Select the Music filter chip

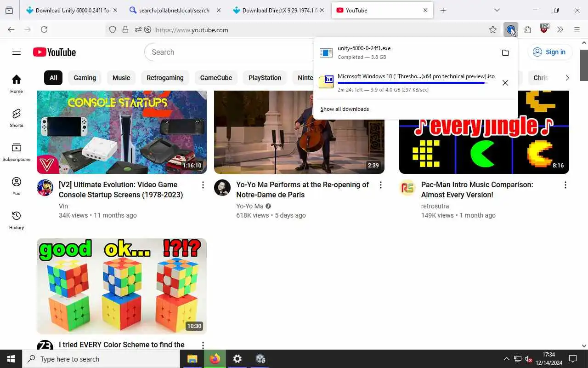[x=121, y=78]
